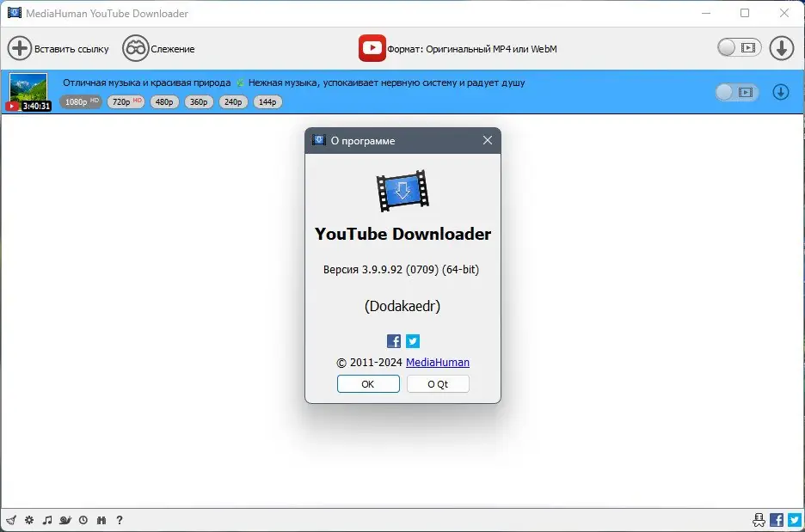805x532 pixels.
Task: Open Twitter icon in the about dialog
Action: coord(413,341)
